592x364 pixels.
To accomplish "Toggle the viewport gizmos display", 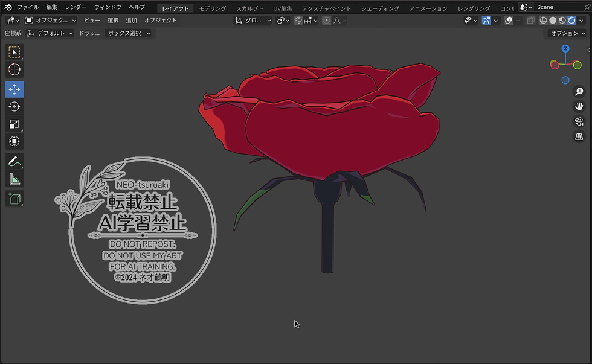I will [486, 21].
